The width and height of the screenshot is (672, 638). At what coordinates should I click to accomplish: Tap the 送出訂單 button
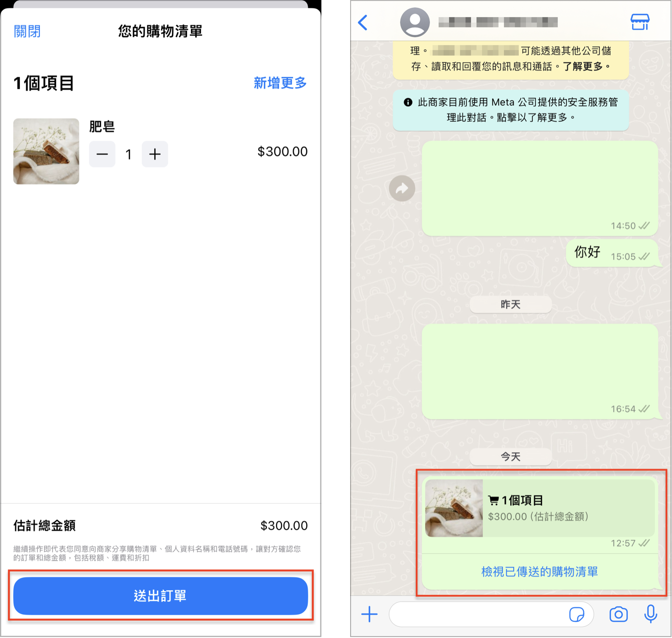point(161,596)
